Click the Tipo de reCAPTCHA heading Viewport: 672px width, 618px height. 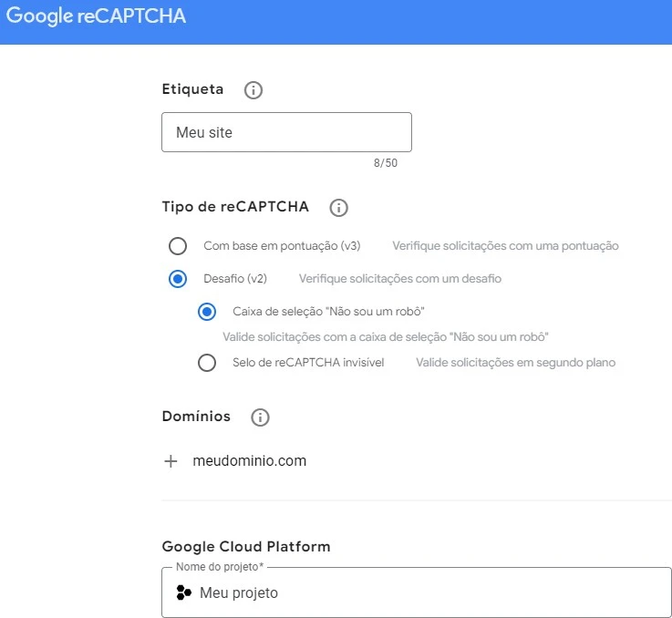[x=235, y=207]
